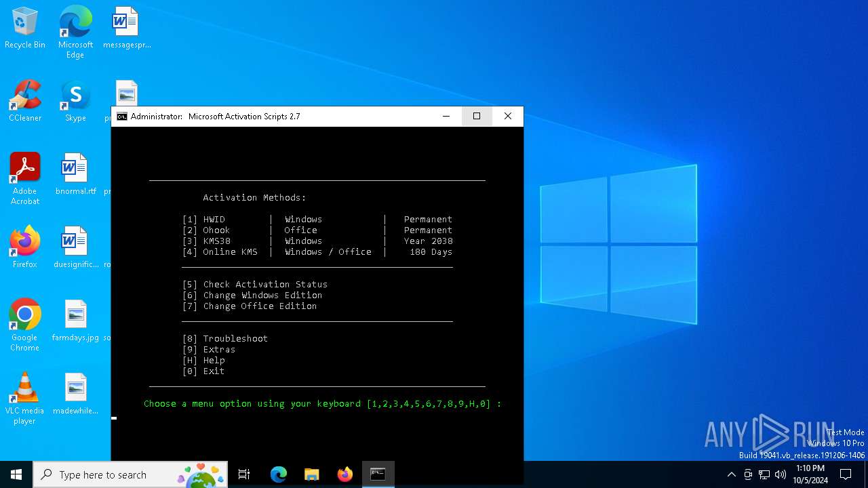Launch Adobe Acrobat desktop shortcut

pyautogui.click(x=25, y=179)
